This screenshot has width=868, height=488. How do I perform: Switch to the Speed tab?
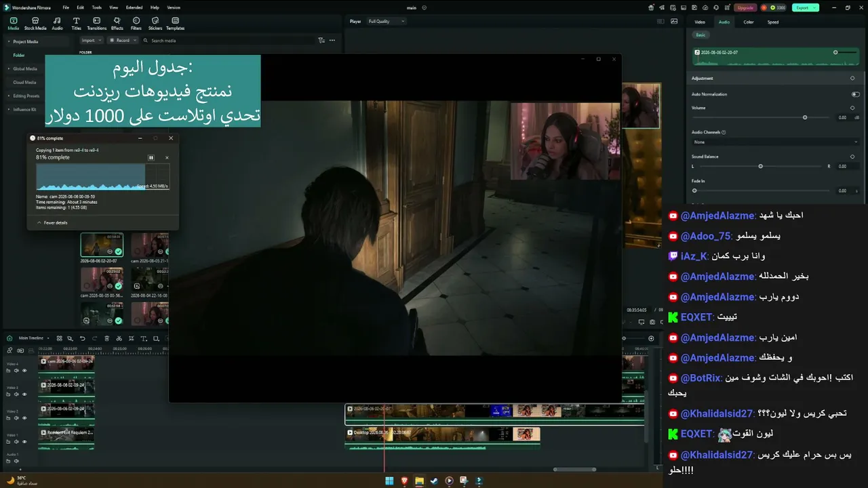(x=773, y=22)
